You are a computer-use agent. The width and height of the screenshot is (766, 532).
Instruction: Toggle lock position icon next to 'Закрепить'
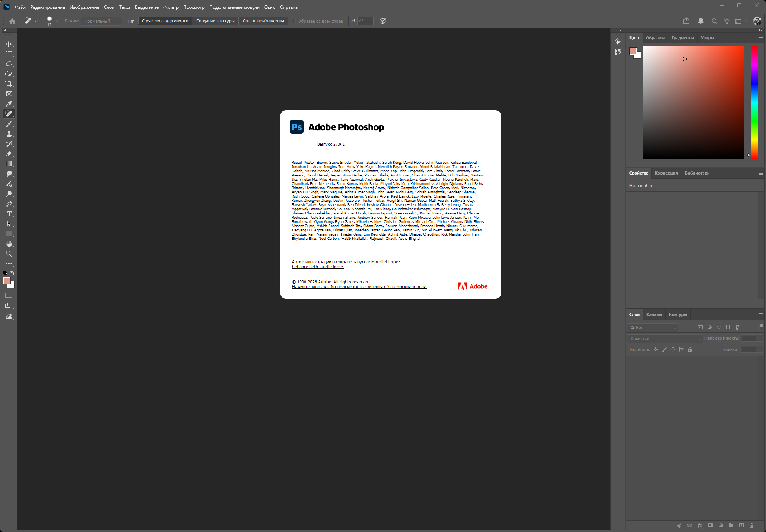pyautogui.click(x=673, y=349)
